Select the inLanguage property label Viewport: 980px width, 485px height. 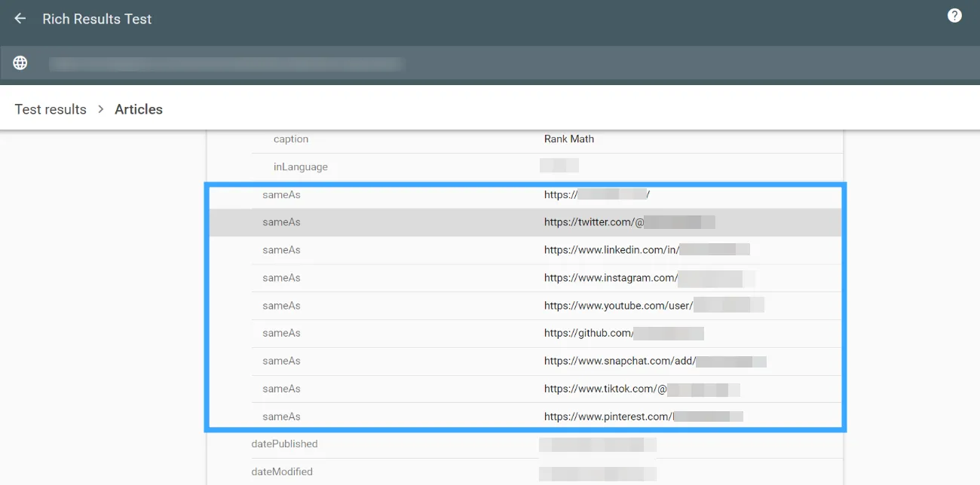click(301, 166)
